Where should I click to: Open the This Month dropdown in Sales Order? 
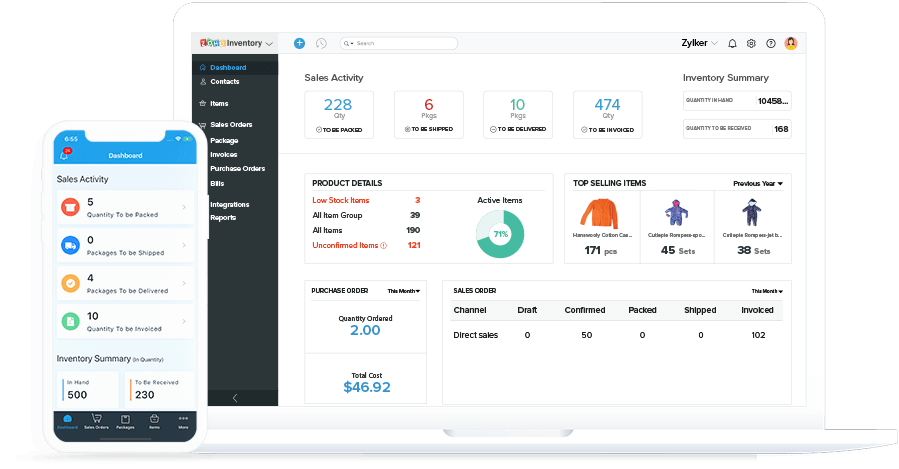767,291
